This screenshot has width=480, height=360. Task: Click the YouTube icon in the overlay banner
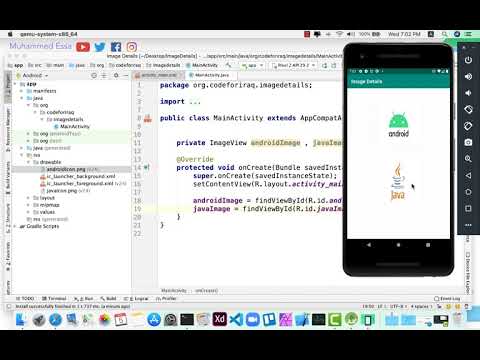click(x=83, y=47)
